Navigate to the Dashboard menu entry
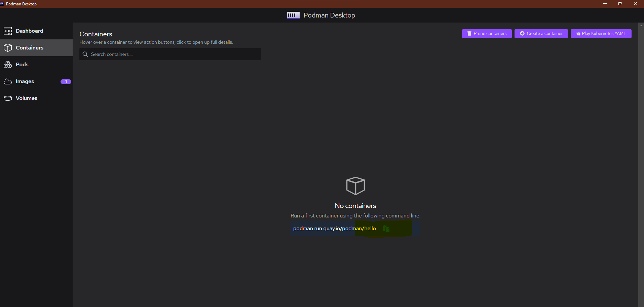Screen dimensions: 644x307 [30, 31]
